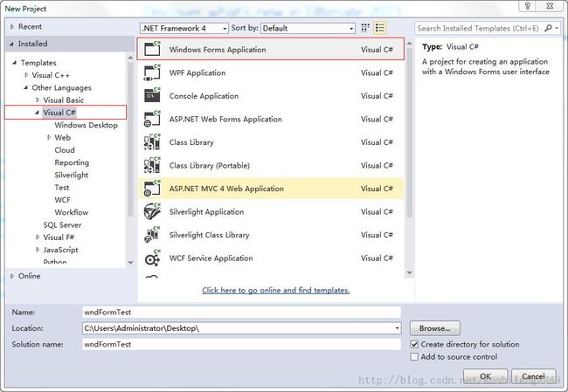568x392 pixels.
Task: Open the Sort by Default dropdown
Action: tap(308, 28)
